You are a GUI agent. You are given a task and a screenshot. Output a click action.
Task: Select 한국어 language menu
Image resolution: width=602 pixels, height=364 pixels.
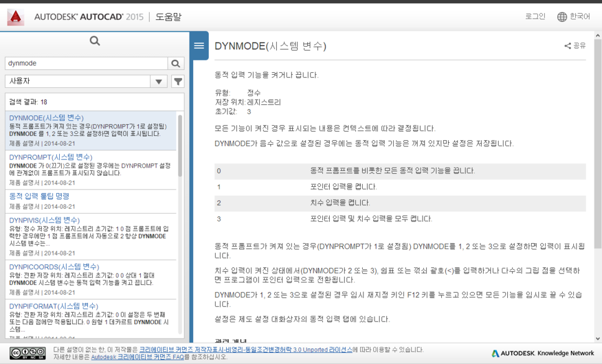click(580, 16)
